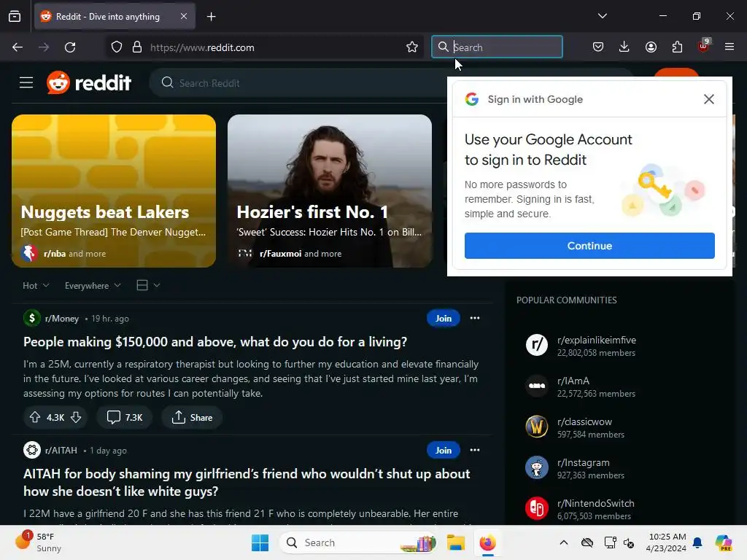Open the Firefox account icon
Screen dimensions: 747x560
(651, 47)
